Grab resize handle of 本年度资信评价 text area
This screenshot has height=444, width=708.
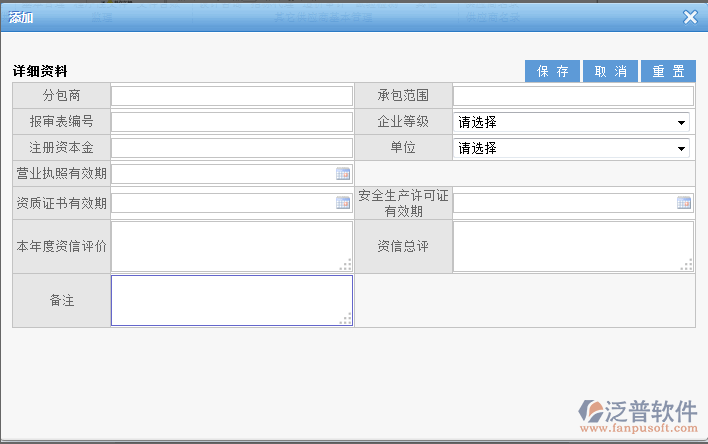click(346, 265)
